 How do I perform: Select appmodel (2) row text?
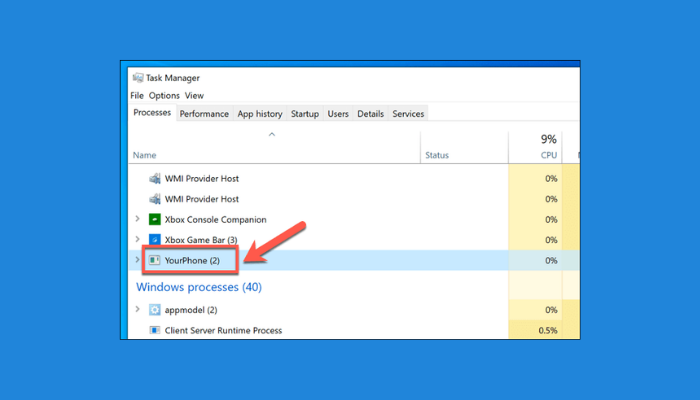[191, 310]
